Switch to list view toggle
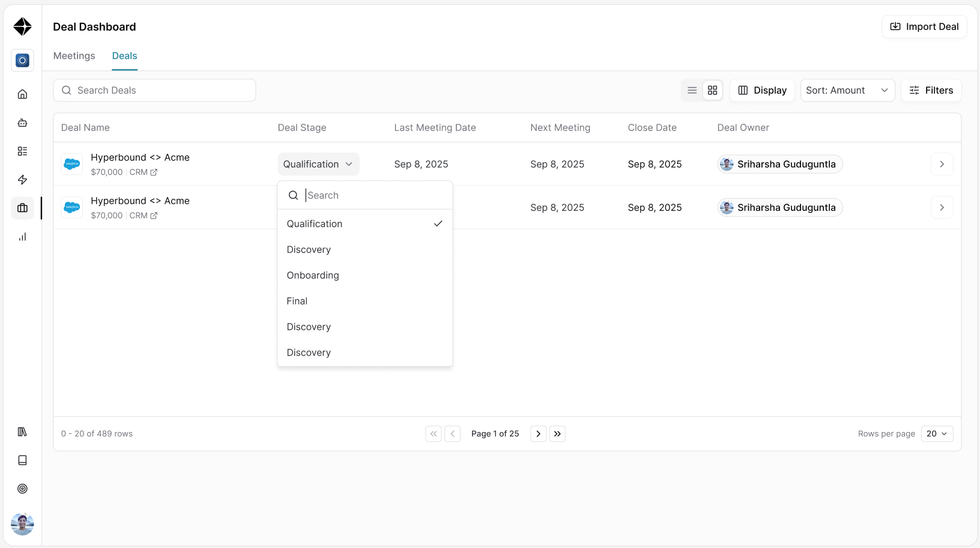Viewport: 980px width, 548px height. click(692, 90)
